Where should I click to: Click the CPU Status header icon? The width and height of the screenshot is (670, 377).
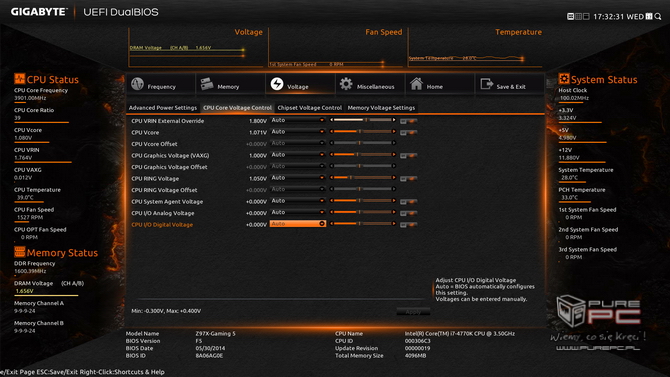click(x=19, y=79)
